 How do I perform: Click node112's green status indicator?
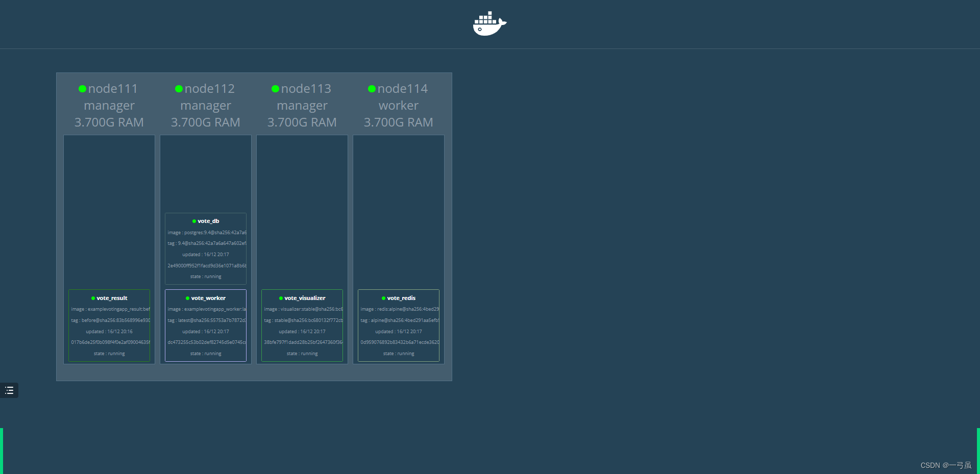pyautogui.click(x=179, y=88)
